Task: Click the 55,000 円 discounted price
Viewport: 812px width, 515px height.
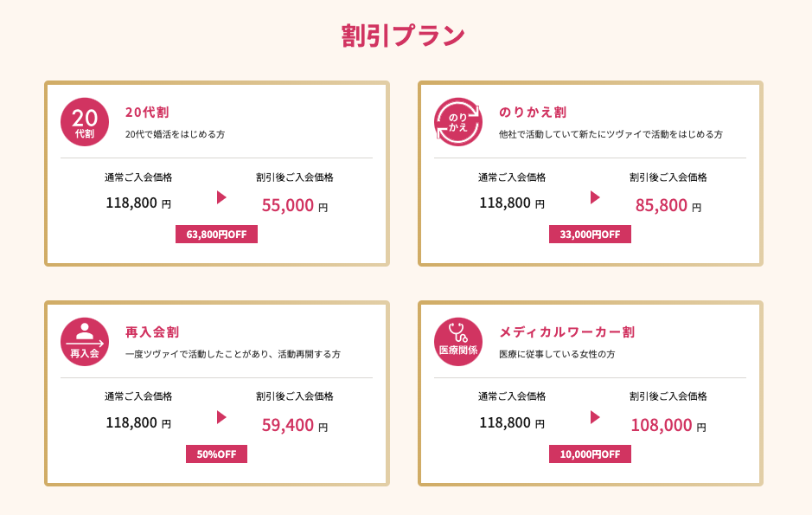Action: [x=294, y=206]
